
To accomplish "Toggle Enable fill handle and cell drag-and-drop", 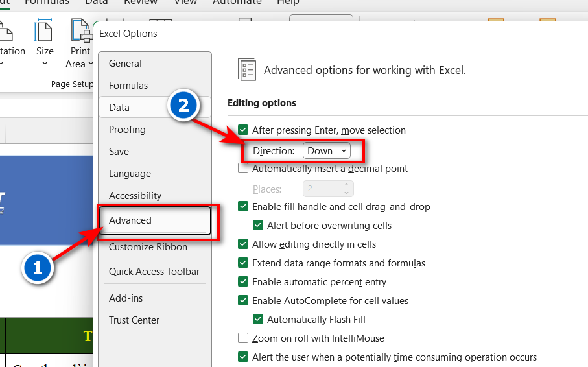I will [x=243, y=207].
